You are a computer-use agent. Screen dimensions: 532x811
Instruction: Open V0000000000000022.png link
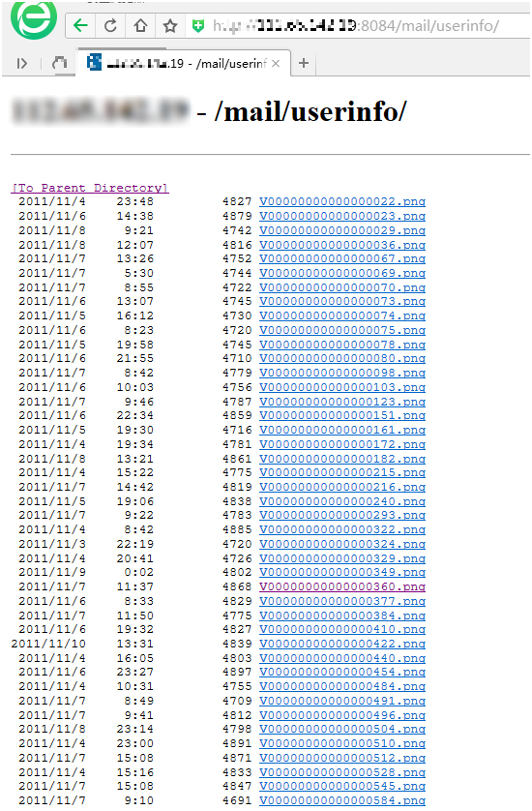pos(342,201)
